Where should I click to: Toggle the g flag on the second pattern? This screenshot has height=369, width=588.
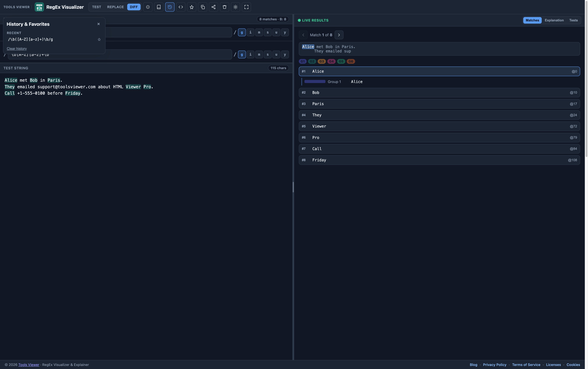(x=242, y=54)
